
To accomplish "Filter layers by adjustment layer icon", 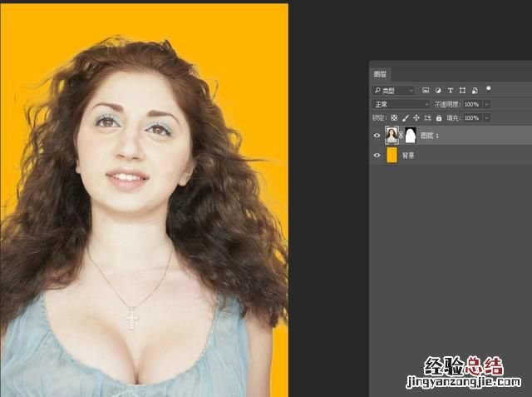I will [438, 90].
